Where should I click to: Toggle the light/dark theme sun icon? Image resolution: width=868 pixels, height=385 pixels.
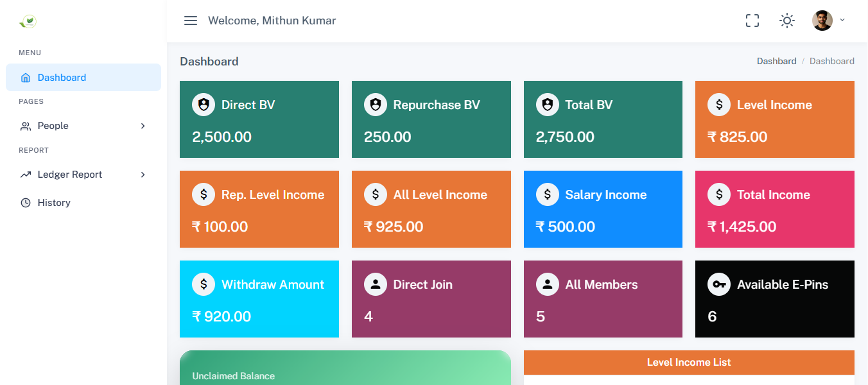[787, 21]
